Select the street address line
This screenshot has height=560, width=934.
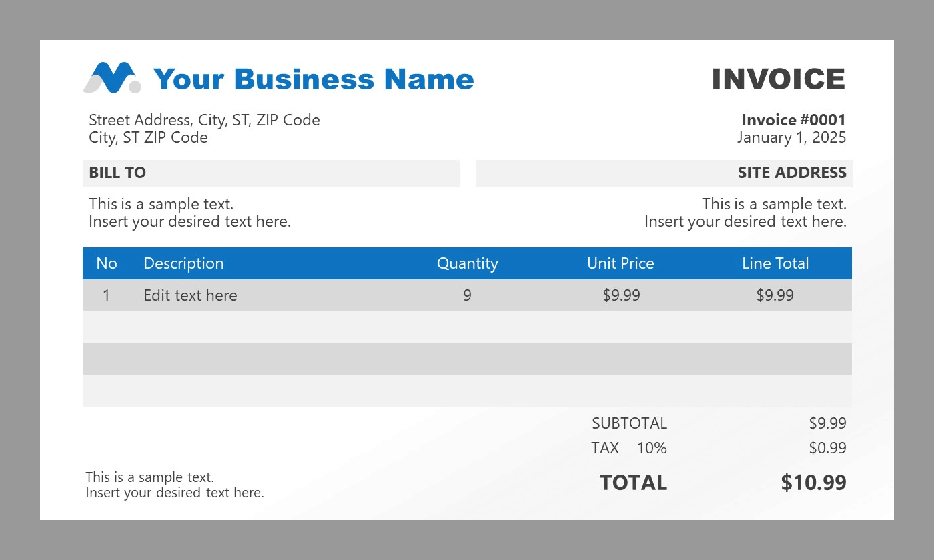click(204, 120)
